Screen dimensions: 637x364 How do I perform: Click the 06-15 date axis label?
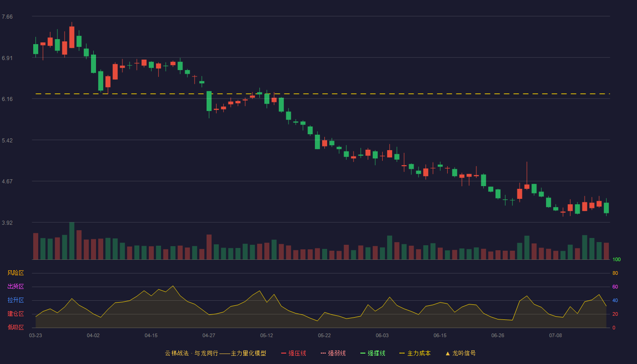(x=440, y=335)
